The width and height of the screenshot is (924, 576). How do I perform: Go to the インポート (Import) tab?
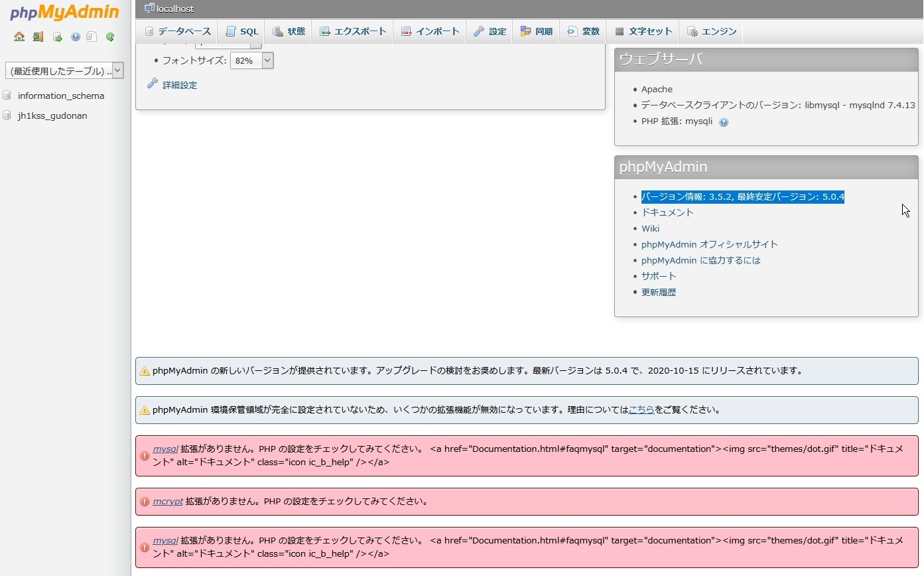[430, 31]
